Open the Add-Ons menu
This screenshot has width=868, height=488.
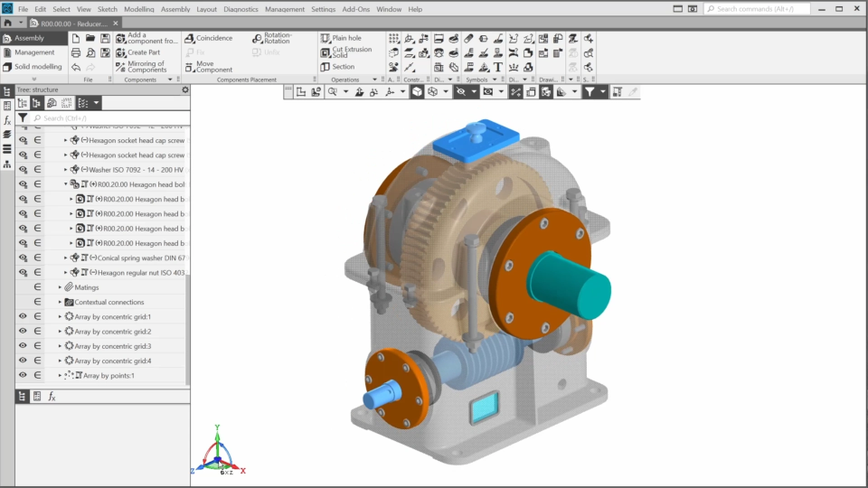(x=355, y=9)
